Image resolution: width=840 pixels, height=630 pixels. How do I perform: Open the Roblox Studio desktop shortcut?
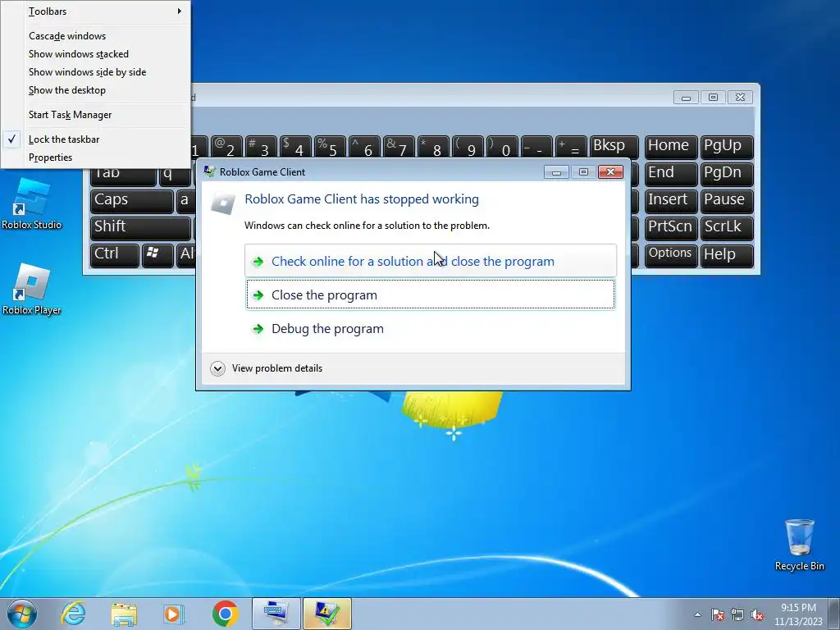31,204
